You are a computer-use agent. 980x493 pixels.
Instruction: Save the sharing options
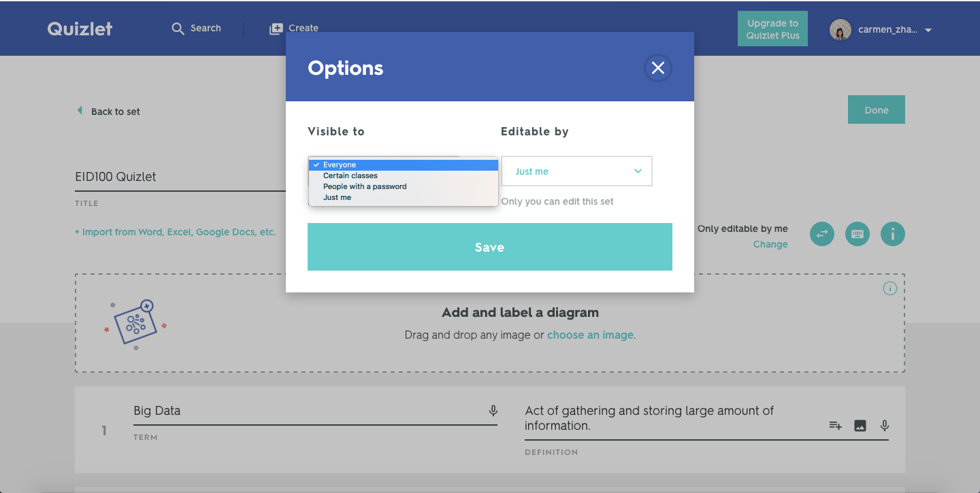click(x=489, y=247)
